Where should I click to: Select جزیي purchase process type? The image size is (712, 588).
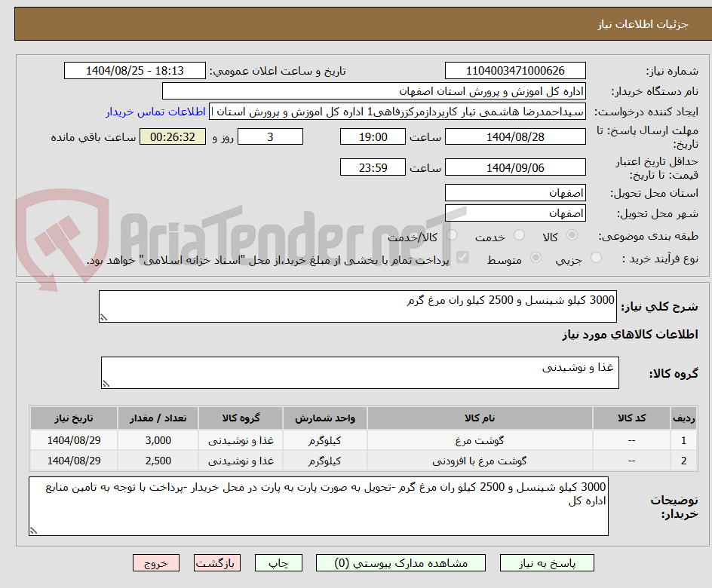[x=595, y=257]
